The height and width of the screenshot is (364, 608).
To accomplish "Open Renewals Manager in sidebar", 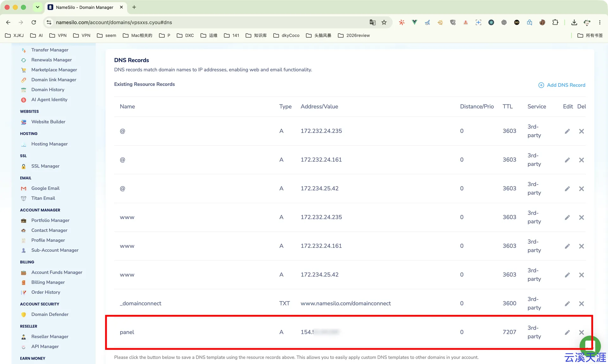I will [x=51, y=60].
